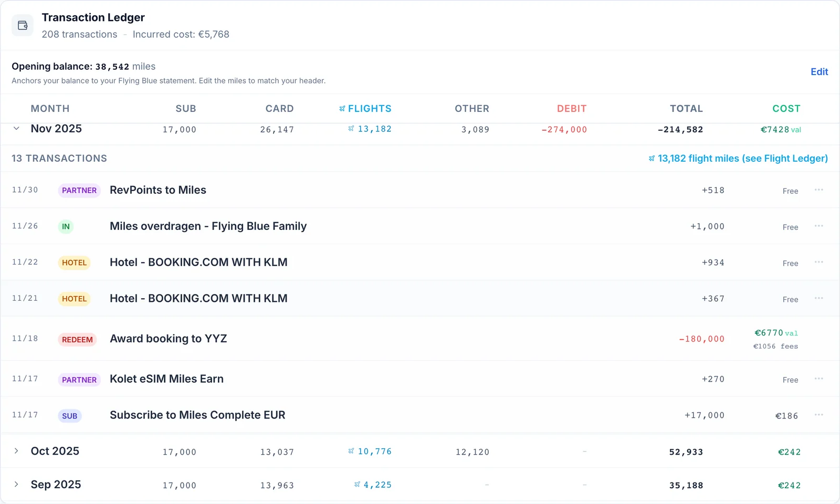Click the plane icon beside Sep 2025 flights 4,225
Image resolution: width=840 pixels, height=504 pixels.
pyautogui.click(x=357, y=485)
